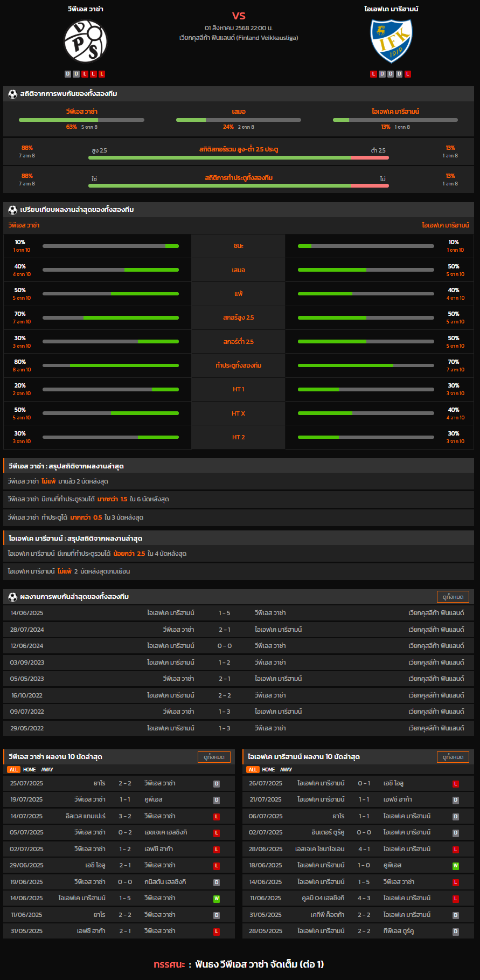Click the IFK Mariehamn shield logo
The image size is (480, 980).
[x=392, y=42]
